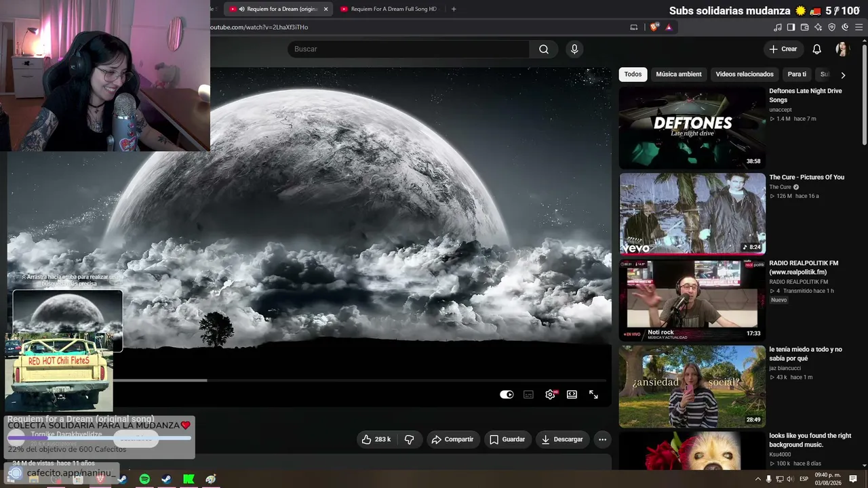The width and height of the screenshot is (868, 488).
Task: Open the ansiedad social video thumbnail
Action: pos(692,386)
